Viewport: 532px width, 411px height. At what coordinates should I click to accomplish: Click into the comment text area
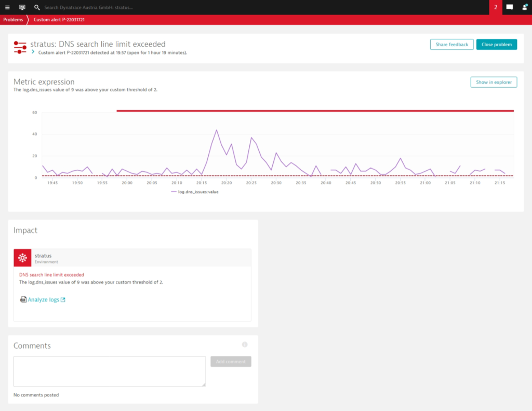(x=110, y=371)
